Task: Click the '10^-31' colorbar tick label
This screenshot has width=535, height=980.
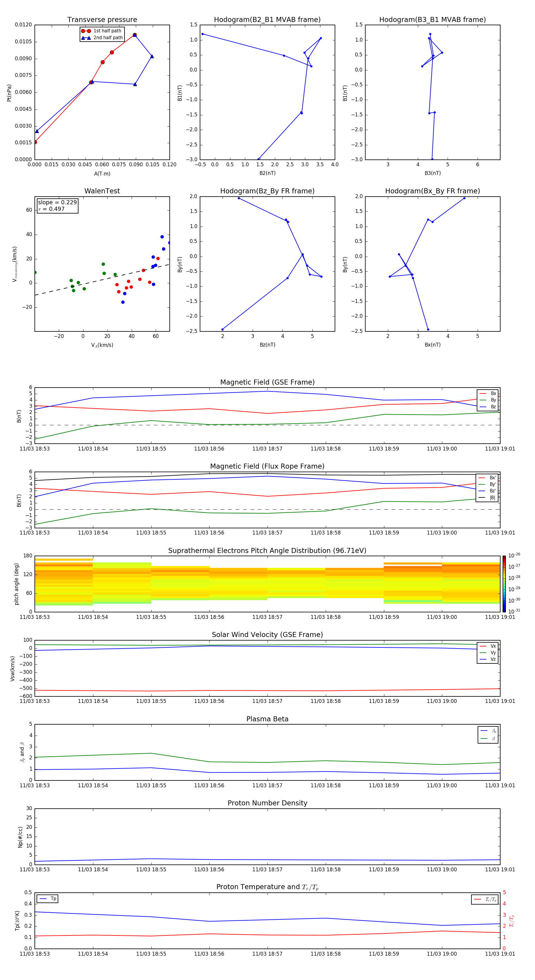Action: [514, 611]
